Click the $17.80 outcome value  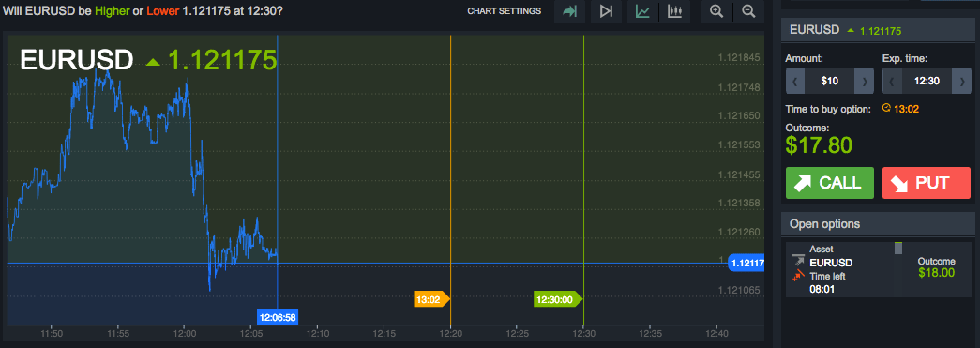819,145
